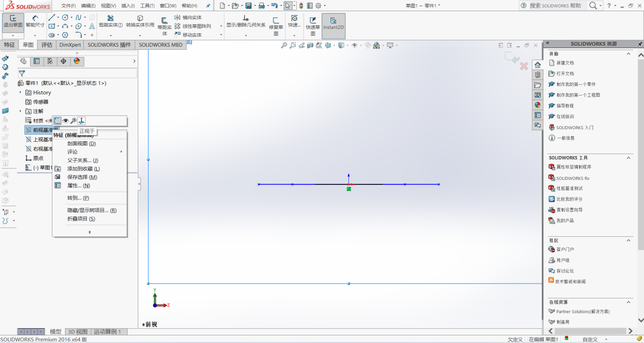
Task: Open the dropdown under Exit Sketch
Action: (x=13, y=36)
